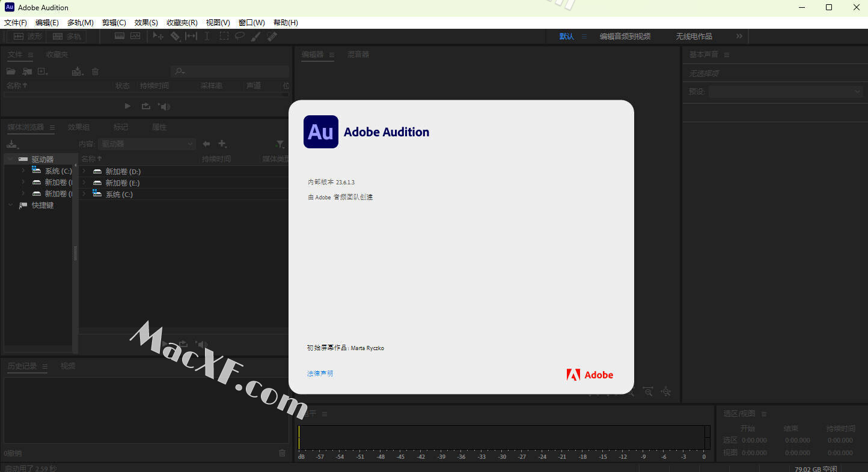This screenshot has width=868, height=472.
Task: Expand 新加卷 (E:) in the file list
Action: pyautogui.click(x=84, y=183)
